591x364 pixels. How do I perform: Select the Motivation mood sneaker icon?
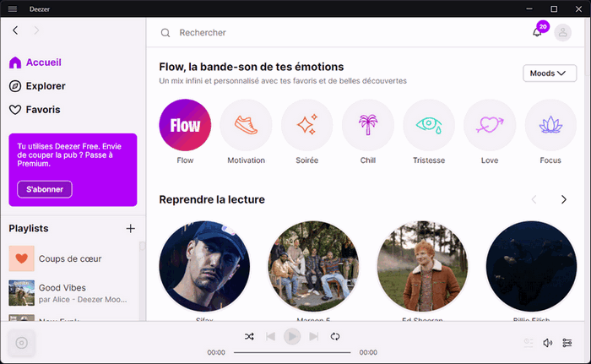click(x=247, y=125)
